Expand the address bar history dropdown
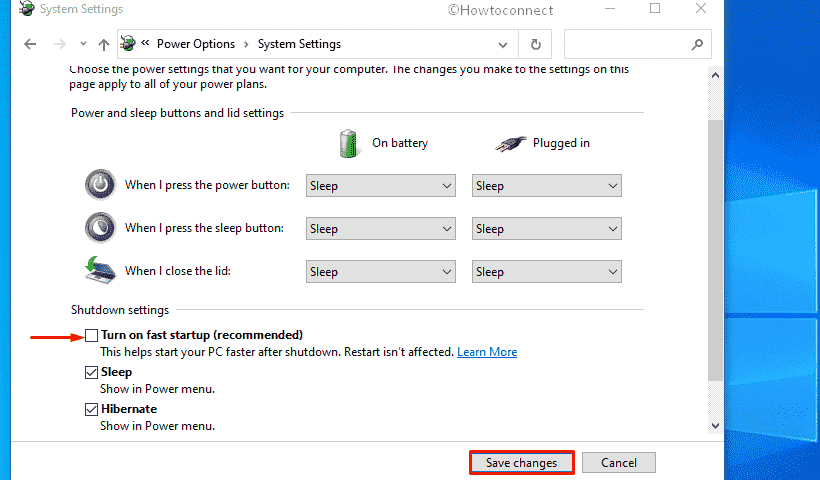Image resolution: width=820 pixels, height=480 pixels. (x=502, y=45)
